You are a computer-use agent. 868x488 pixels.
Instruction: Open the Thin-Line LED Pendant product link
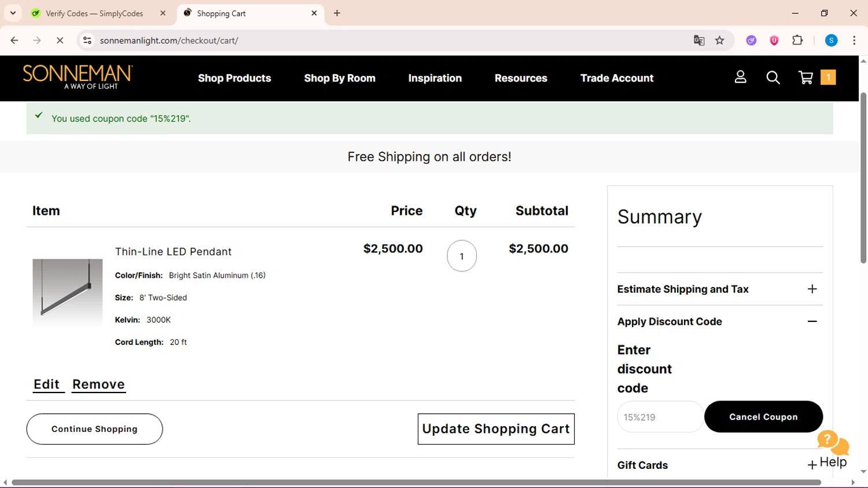point(173,252)
